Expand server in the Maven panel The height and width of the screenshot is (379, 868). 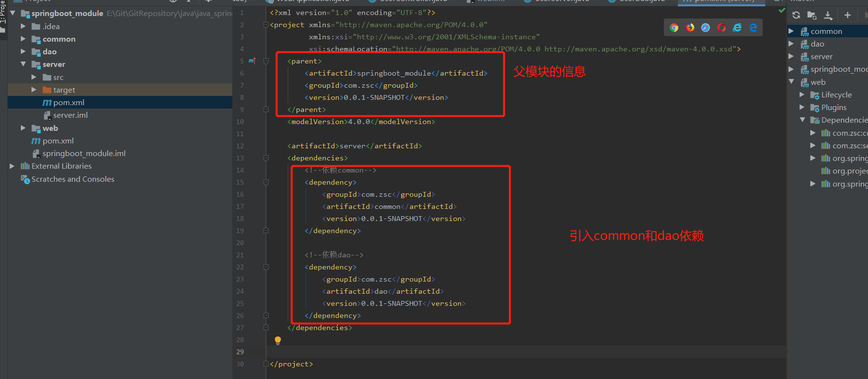791,56
